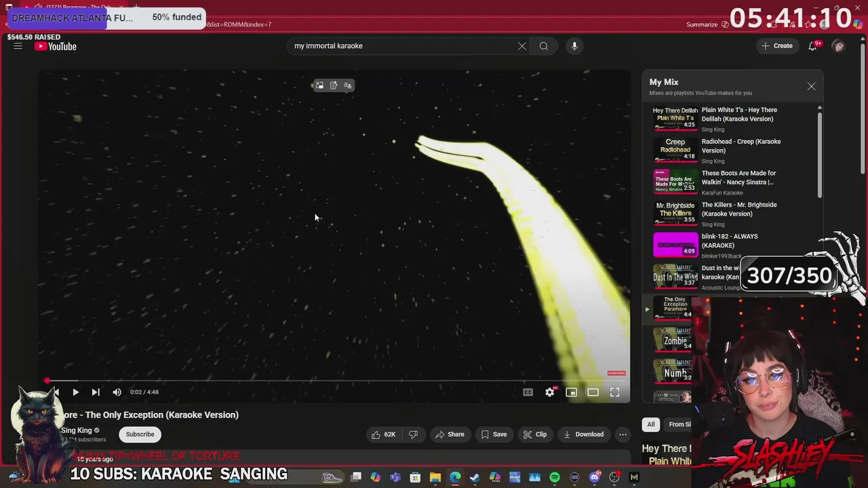
Task: Open Microsoft Teams from the taskbar
Action: (x=395, y=477)
